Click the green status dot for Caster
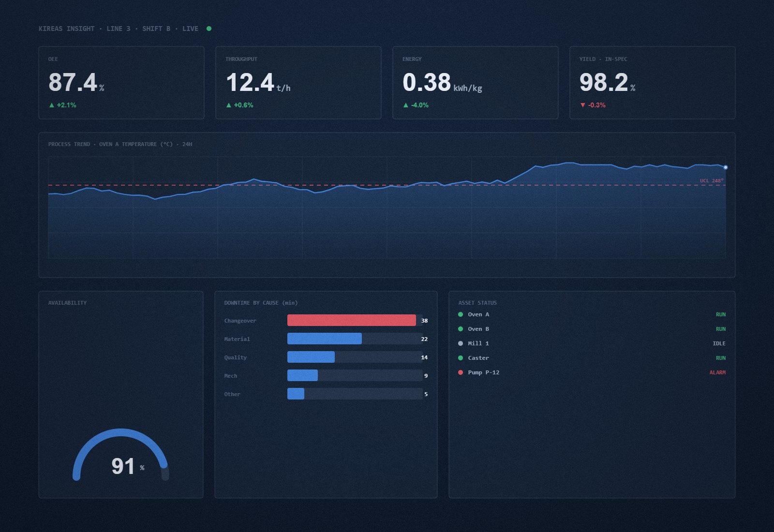The height and width of the screenshot is (532, 774). 461,358
